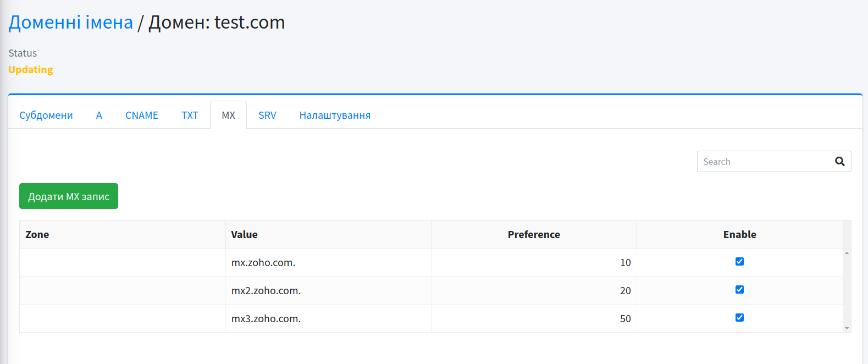This screenshot has height=364, width=868.
Task: Sort by the Value column header
Action: coord(244,235)
